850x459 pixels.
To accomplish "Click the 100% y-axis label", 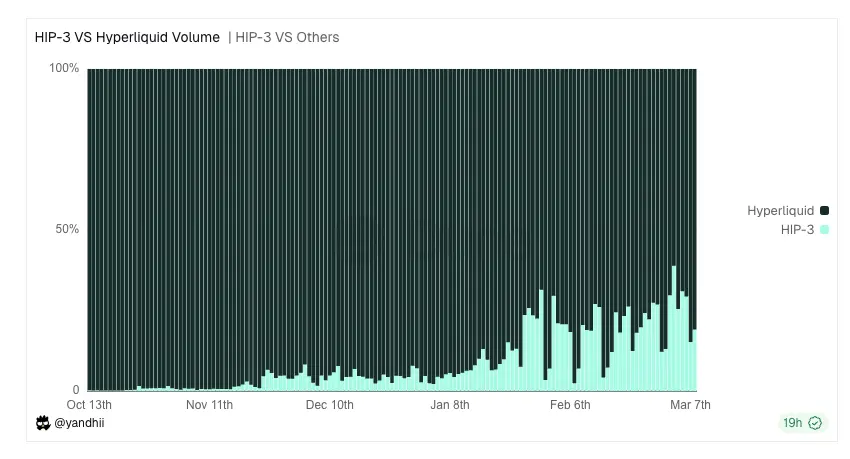I will tap(64, 68).
